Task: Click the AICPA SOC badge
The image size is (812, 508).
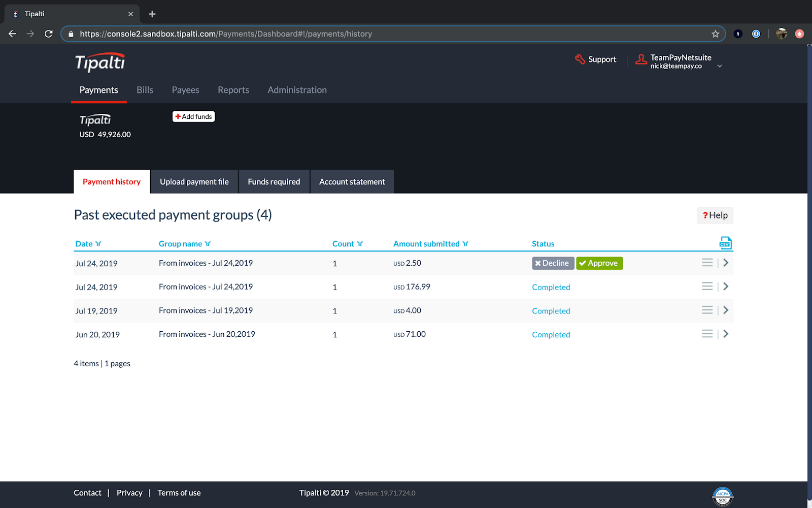Action: (723, 496)
